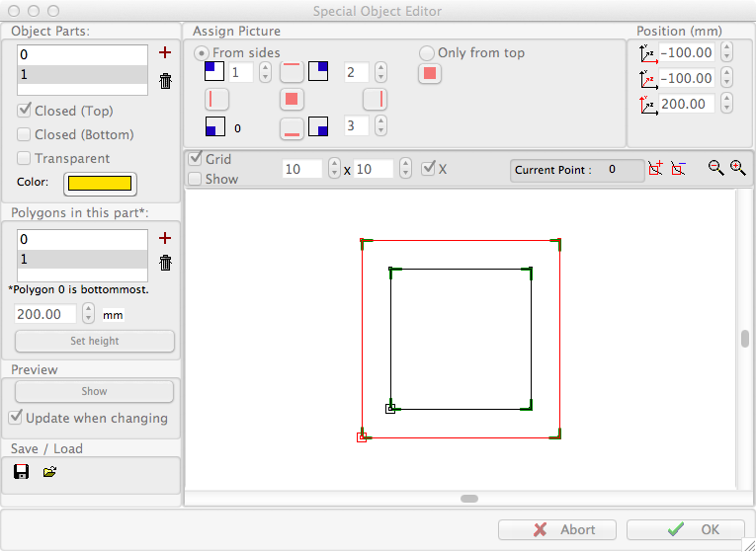The width and height of the screenshot is (756, 552).
Task: Click the top-left corner picture icon
Action: 214,71
